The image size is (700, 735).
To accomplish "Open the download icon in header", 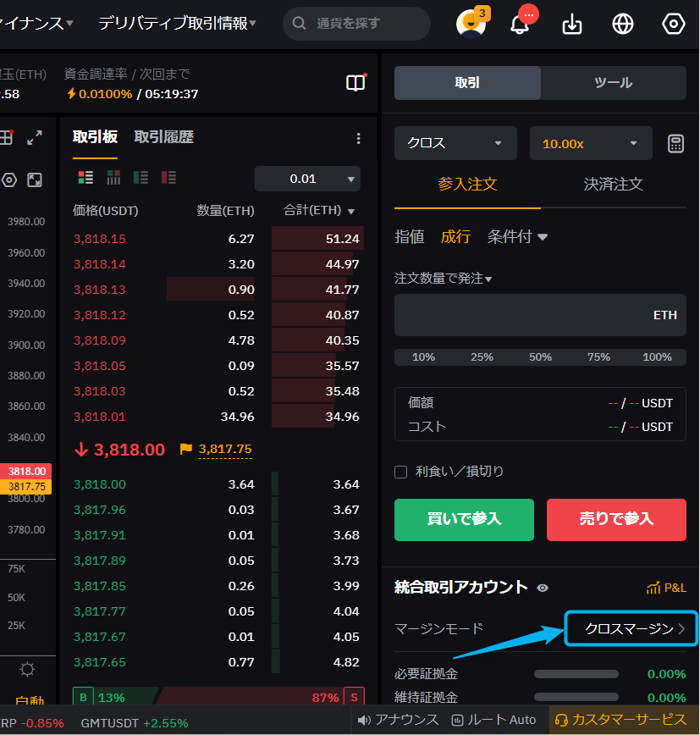I will tap(572, 25).
